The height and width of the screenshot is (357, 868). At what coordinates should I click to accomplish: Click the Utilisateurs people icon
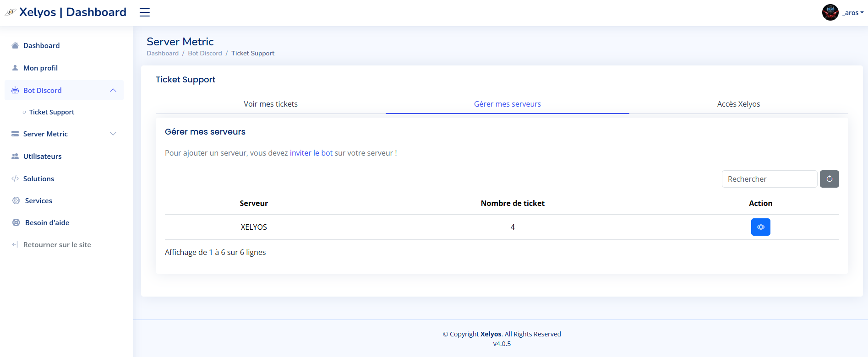tap(15, 156)
